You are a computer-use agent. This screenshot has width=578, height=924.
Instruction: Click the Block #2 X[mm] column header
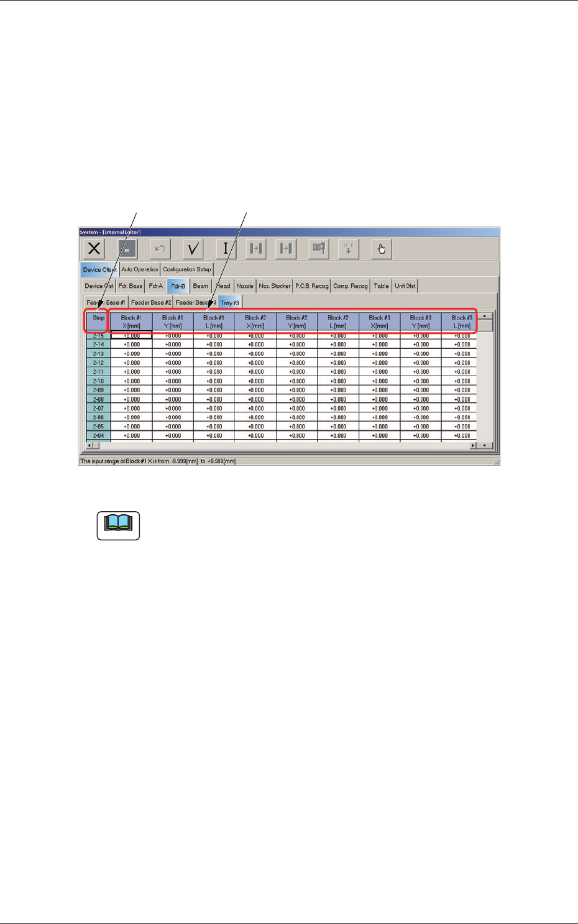pyautogui.click(x=255, y=321)
